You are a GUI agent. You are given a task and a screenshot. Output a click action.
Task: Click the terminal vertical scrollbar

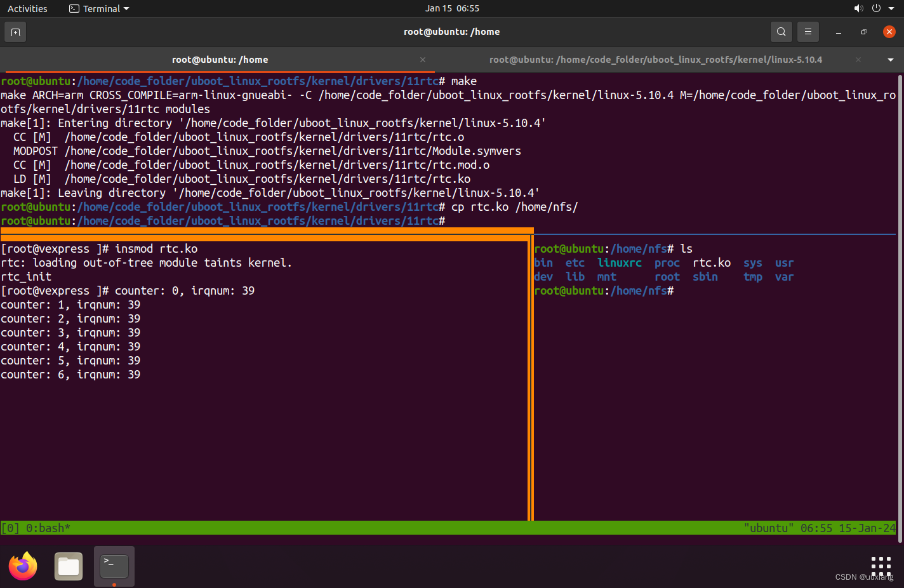[900, 308]
